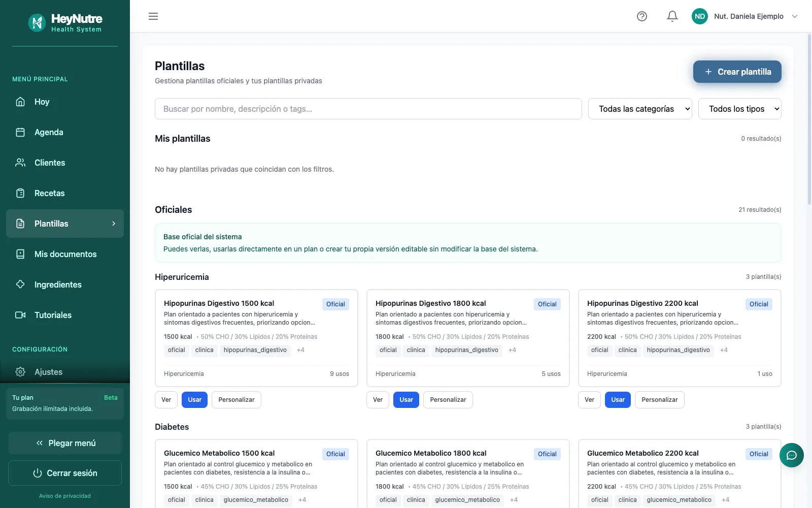Click the home icon next to Hoy
This screenshot has height=508, width=812.
click(20, 102)
